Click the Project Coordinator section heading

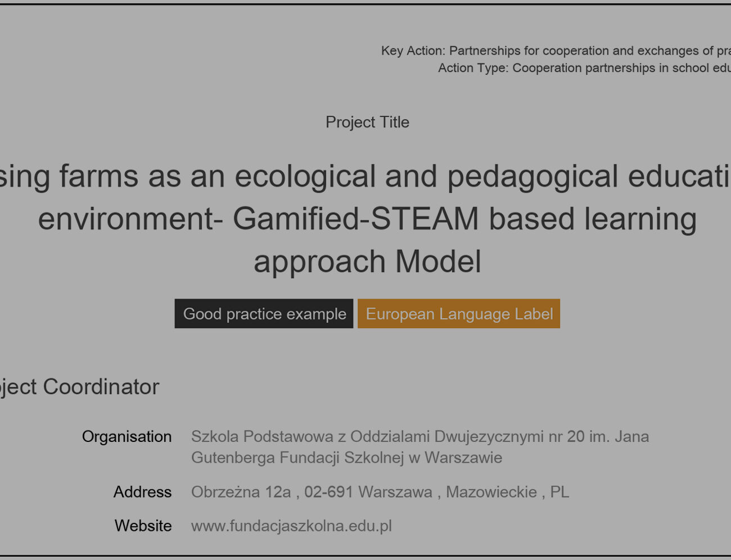(79, 387)
